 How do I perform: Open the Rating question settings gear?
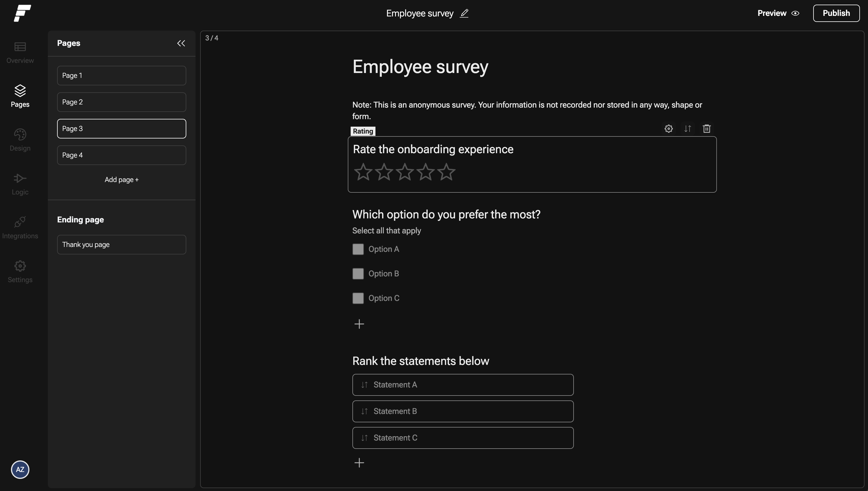point(668,128)
